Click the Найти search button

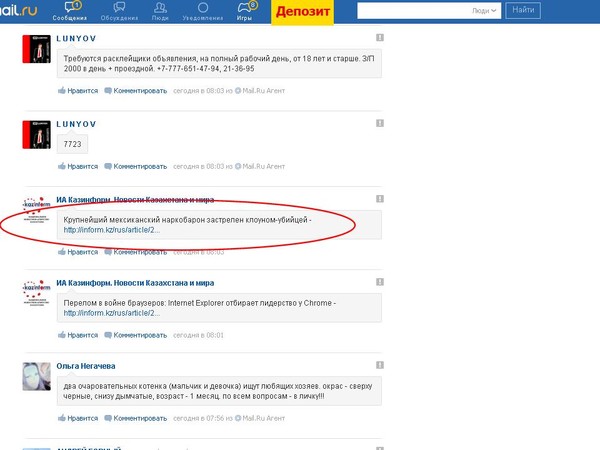tap(523, 10)
